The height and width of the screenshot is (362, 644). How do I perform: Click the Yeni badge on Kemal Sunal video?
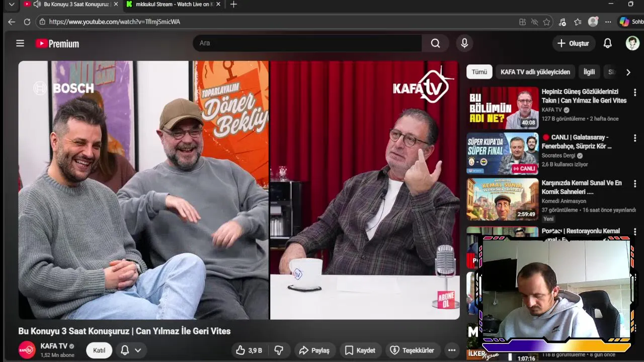548,219
